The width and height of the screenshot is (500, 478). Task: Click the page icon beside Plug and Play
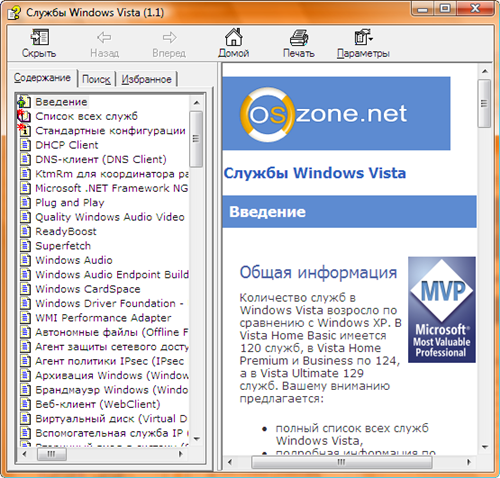click(25, 202)
